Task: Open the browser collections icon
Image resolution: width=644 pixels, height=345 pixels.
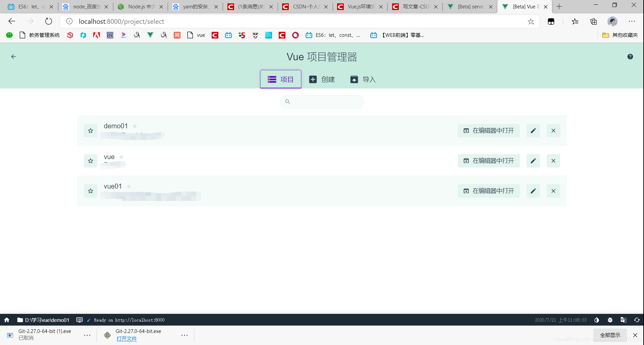Action: [x=594, y=21]
